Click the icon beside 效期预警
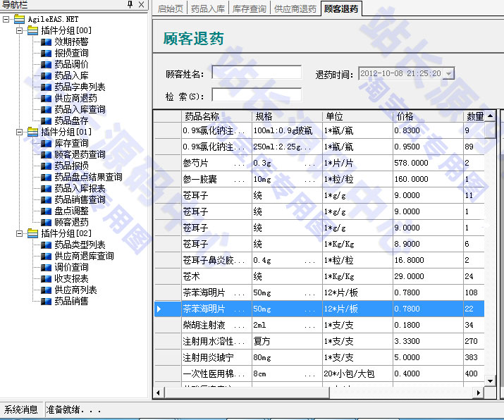 (x=47, y=42)
